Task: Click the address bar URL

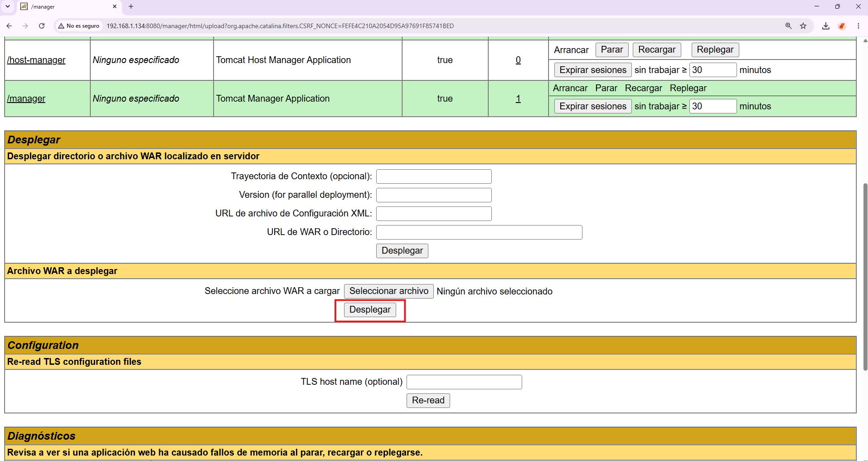Action: pyautogui.click(x=280, y=26)
